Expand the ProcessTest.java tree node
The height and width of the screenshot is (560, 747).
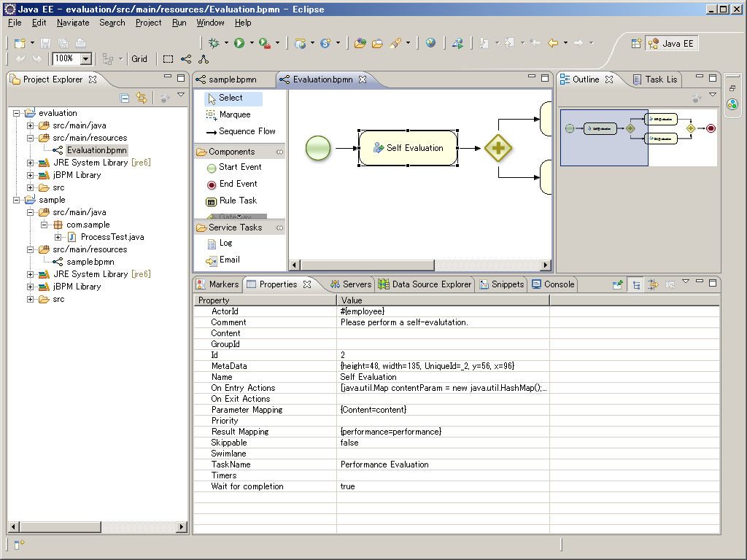coord(59,237)
